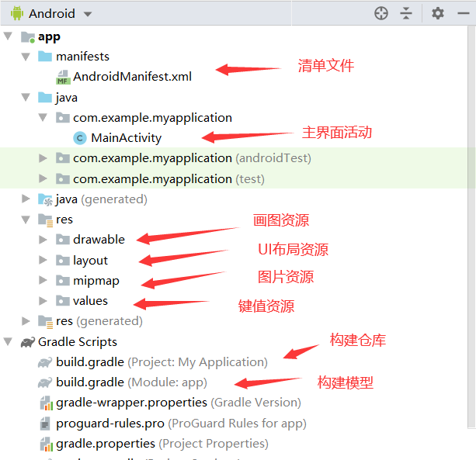Select the drawable folder label

[99, 240]
